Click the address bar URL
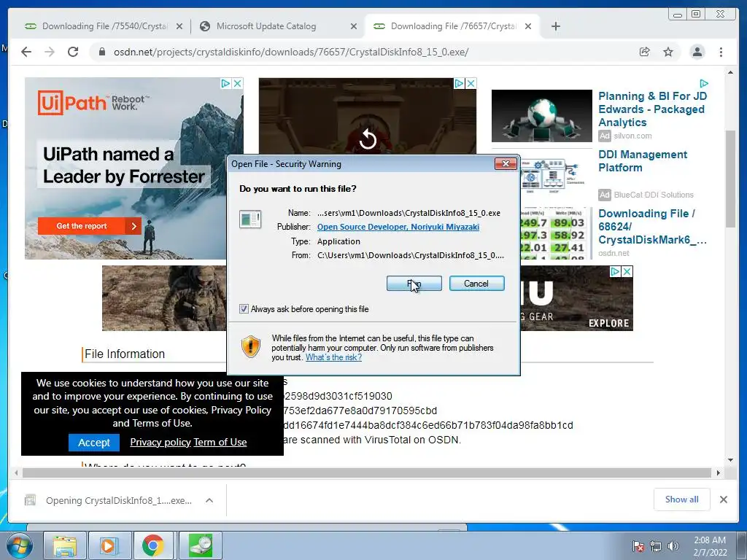 [x=290, y=52]
